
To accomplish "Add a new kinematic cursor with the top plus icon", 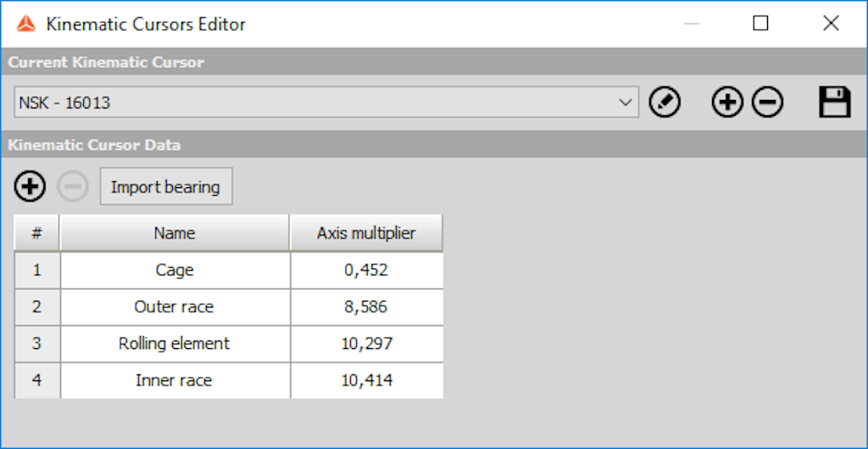I will 726,103.
